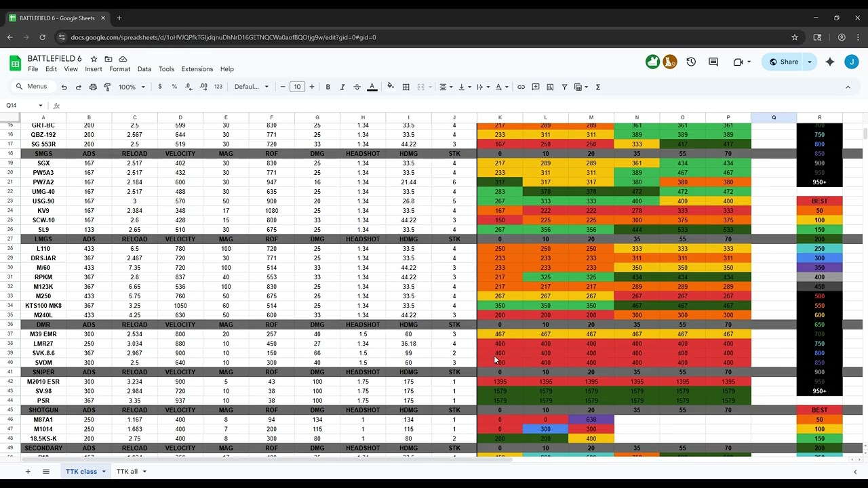Decrease font size with minus button
868x488 pixels.
coord(283,87)
